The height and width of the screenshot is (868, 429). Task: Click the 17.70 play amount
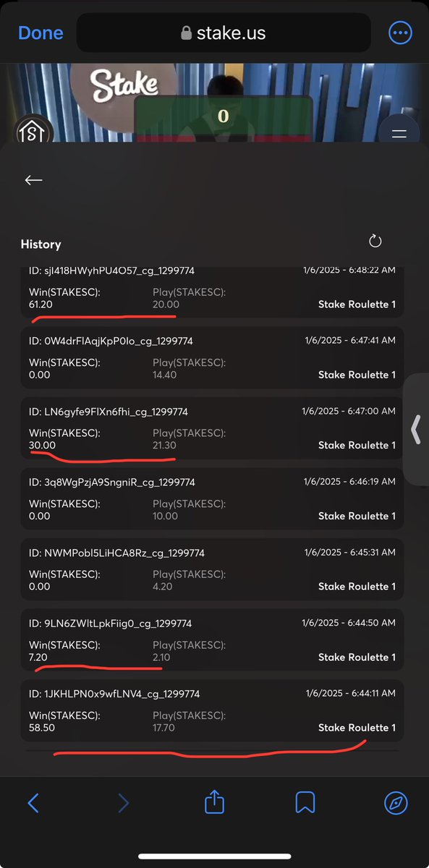click(x=163, y=728)
